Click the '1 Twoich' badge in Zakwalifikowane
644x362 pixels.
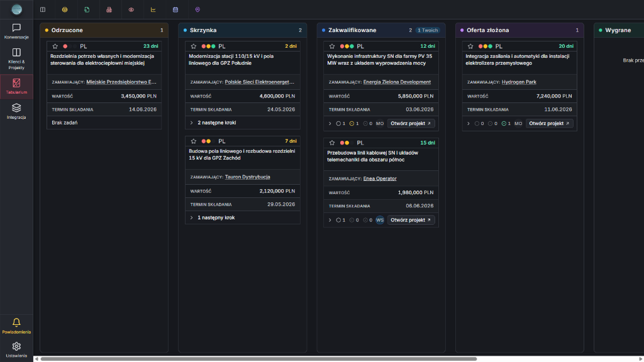tap(428, 30)
